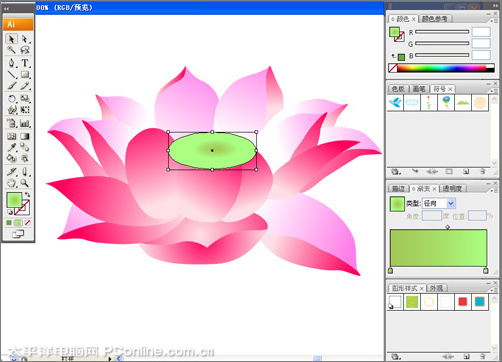This screenshot has width=502, height=362.
Task: Apply the blue square graphic style
Action: point(480,302)
